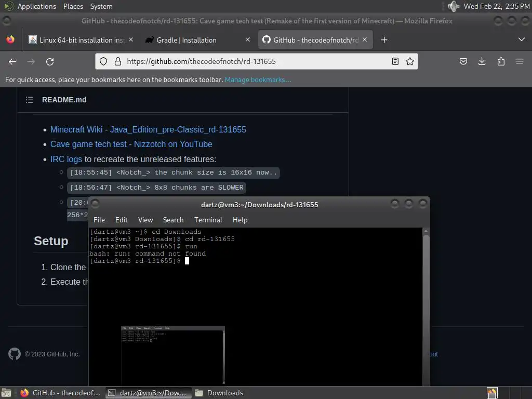
Task: Switch to Gradle | Installation tab
Action: [x=197, y=40]
